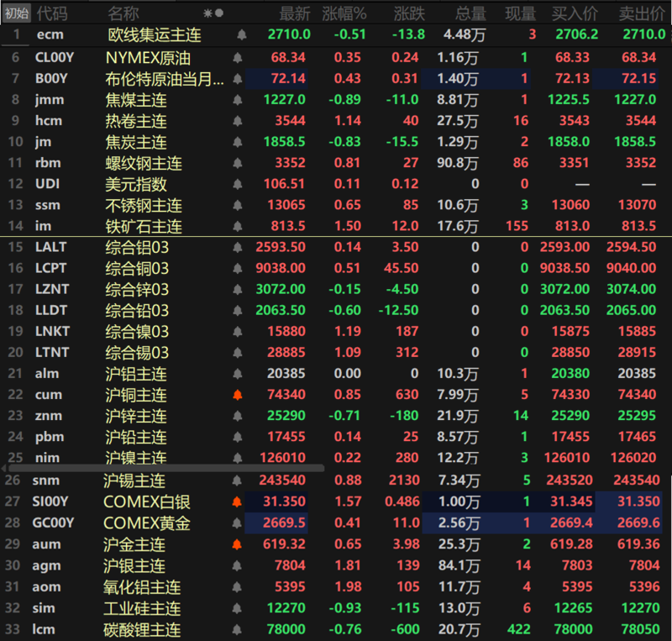Viewport: 672px width, 641px height.
Task: Click orange alert bell for 沪金主连
Action: click(237, 544)
